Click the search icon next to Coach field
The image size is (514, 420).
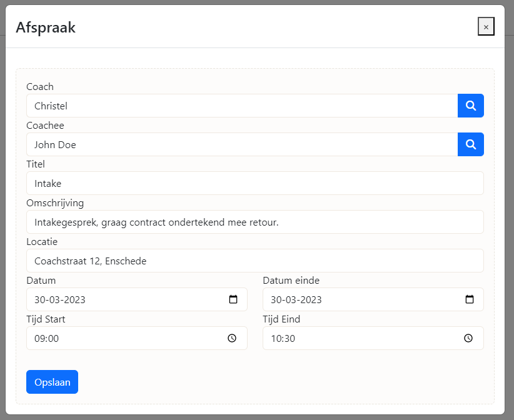(x=471, y=106)
